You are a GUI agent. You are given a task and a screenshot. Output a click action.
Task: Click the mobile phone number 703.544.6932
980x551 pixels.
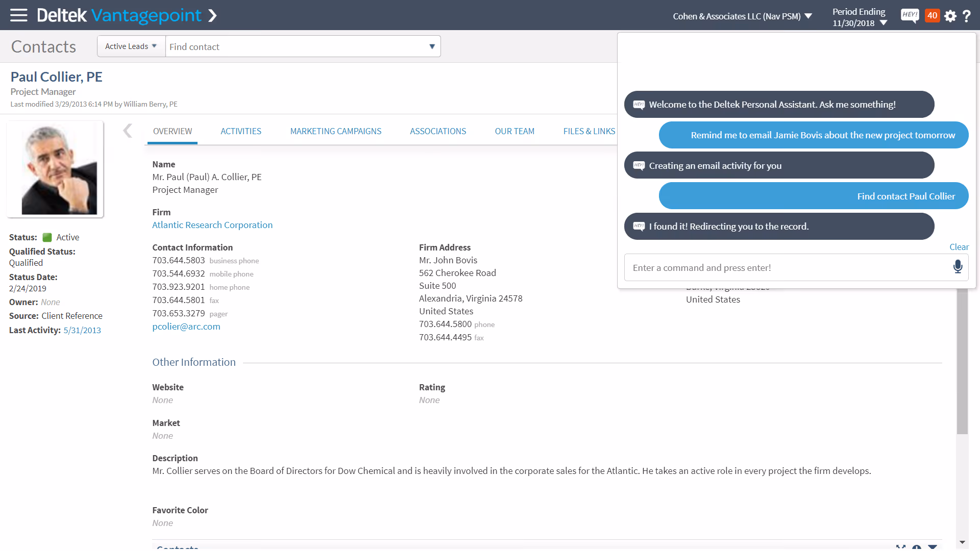tap(179, 273)
